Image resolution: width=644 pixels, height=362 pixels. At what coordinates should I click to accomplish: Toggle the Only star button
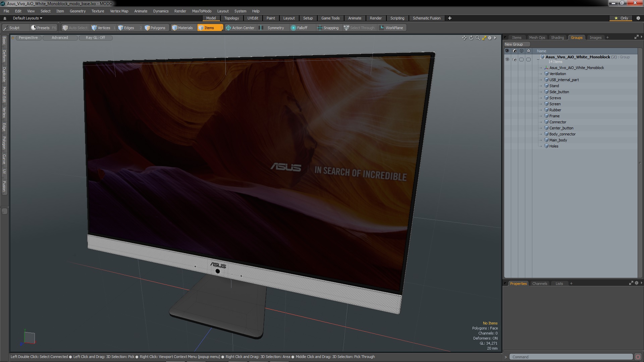click(x=621, y=18)
